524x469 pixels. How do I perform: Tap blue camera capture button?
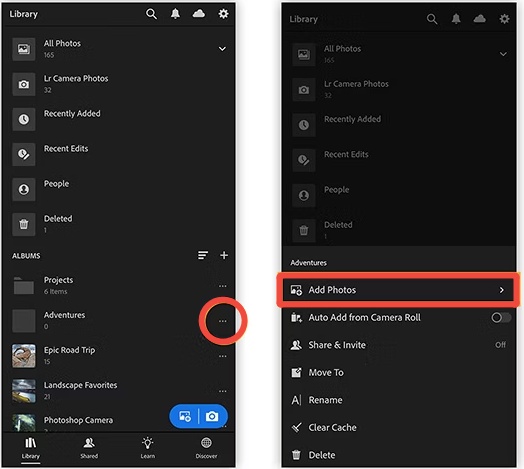click(212, 416)
